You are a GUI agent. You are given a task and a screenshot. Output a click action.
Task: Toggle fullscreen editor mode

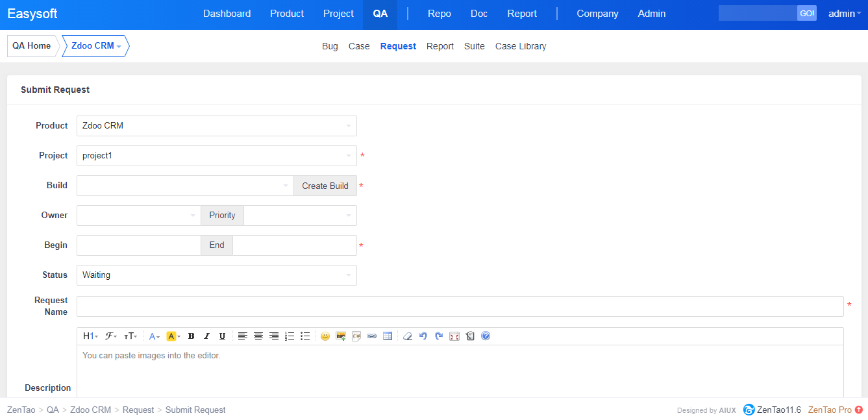tap(454, 336)
